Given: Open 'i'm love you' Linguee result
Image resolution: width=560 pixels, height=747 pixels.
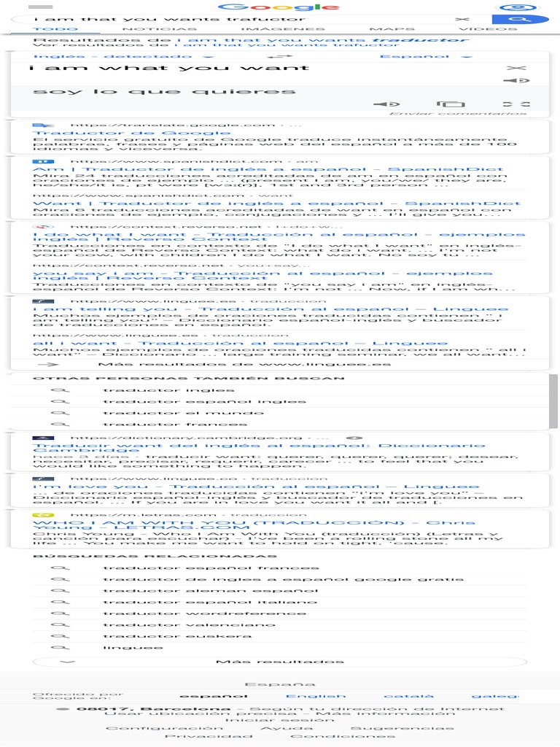Looking at the screenshot, I should coord(256,487).
